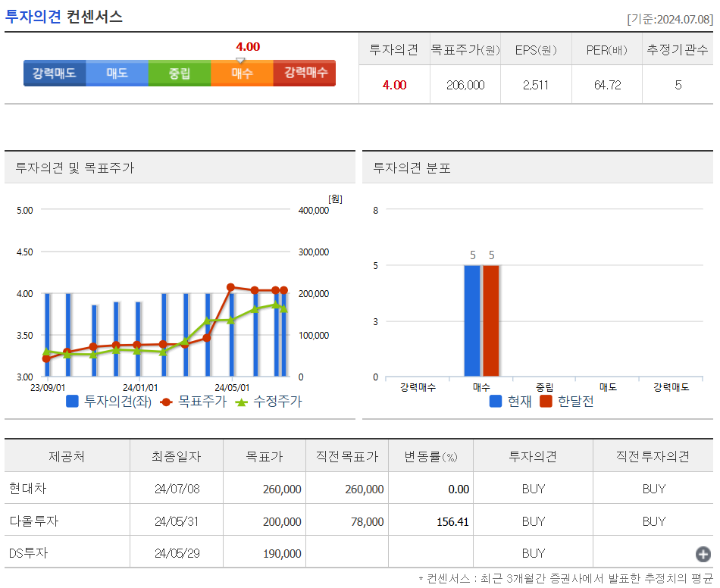Select the orange 매수 rating segment
The image size is (720, 588).
242,73
